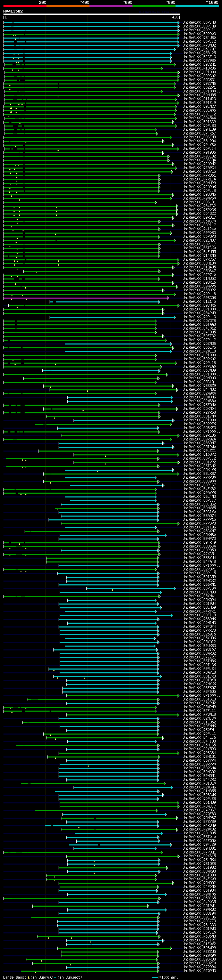Open hit UniRef100_Q0PJH9
Image resolution: width=222 pixels, height=980 pixels.
[x=199, y=26]
